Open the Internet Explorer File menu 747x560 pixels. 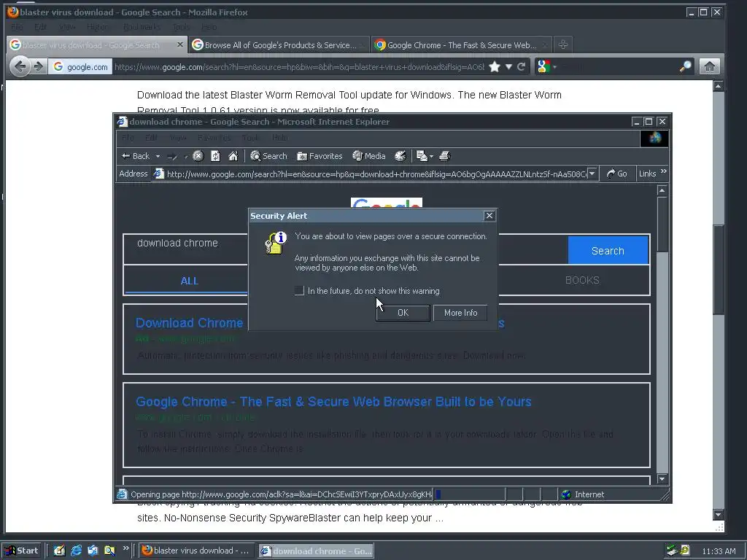pos(128,138)
